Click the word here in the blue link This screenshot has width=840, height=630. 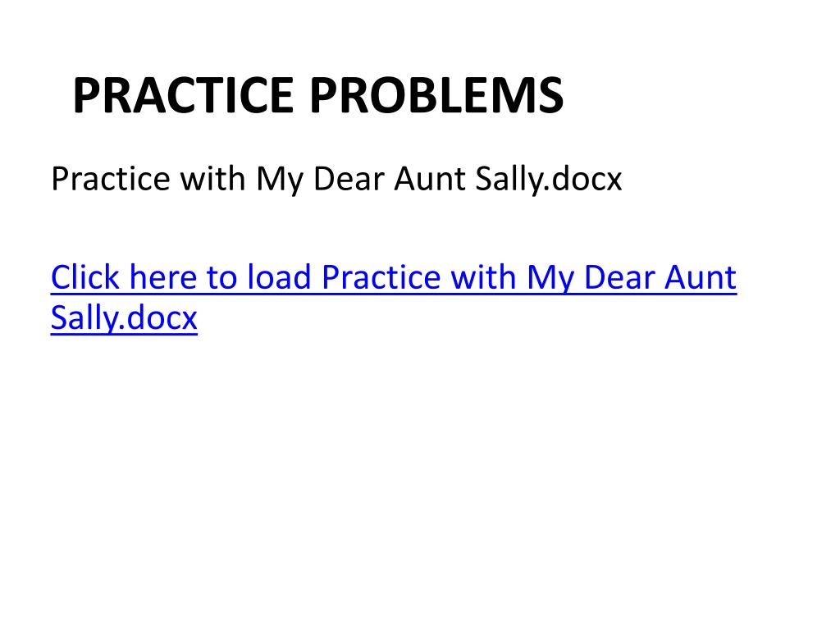coord(163,277)
